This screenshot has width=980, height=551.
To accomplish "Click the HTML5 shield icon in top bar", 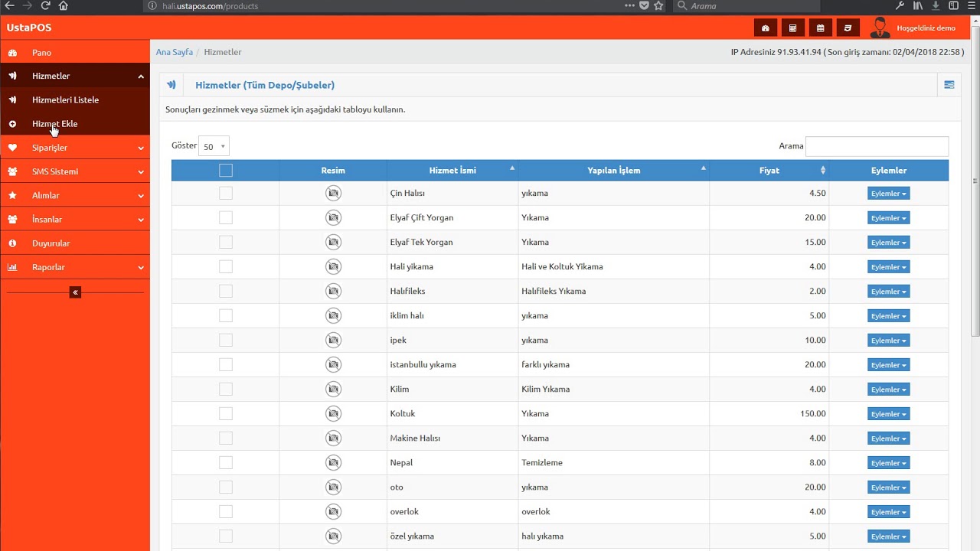I will (848, 28).
